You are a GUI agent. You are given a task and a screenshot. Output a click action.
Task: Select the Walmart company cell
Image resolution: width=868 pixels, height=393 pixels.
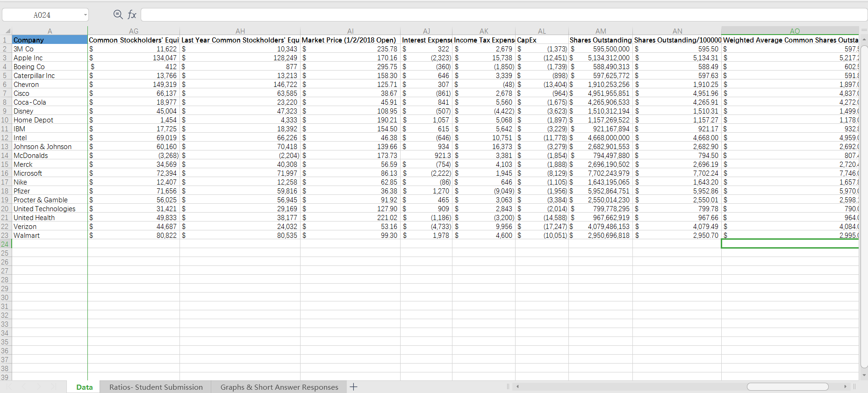[x=50, y=236]
